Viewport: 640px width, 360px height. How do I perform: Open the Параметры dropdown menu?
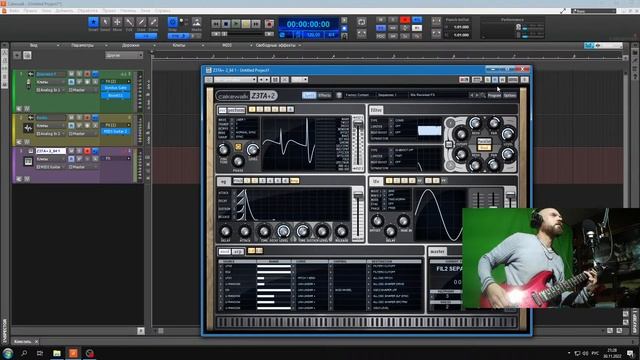click(x=83, y=45)
